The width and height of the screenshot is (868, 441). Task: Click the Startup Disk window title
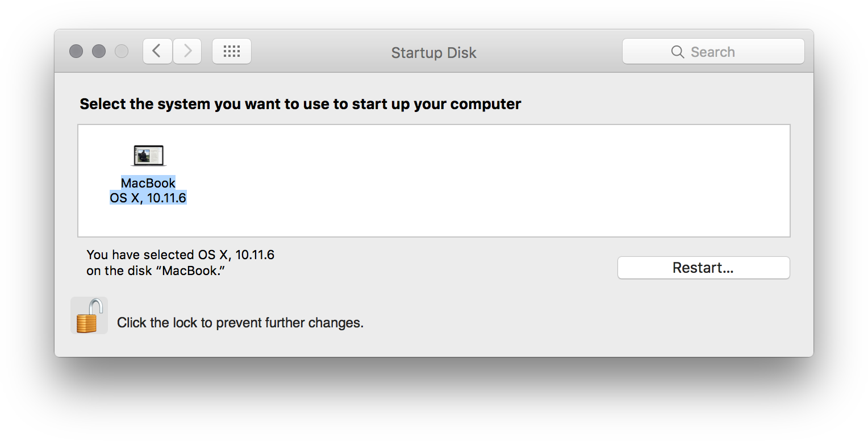(433, 53)
